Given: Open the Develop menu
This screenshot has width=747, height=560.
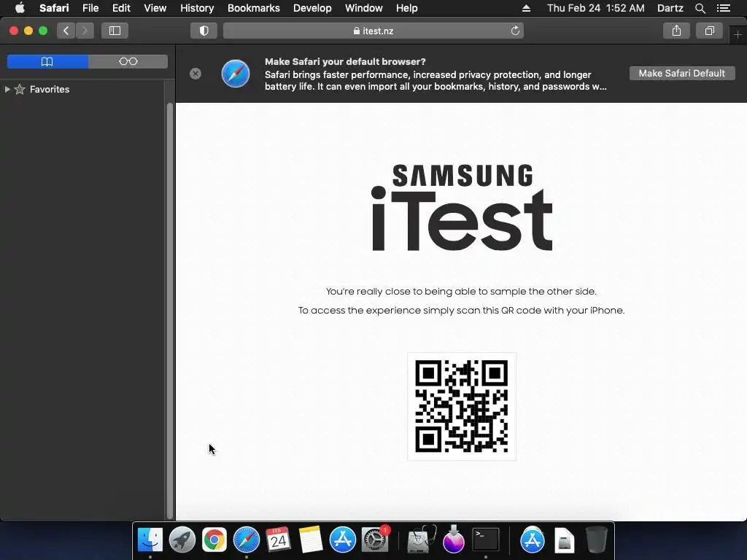Looking at the screenshot, I should [312, 8].
